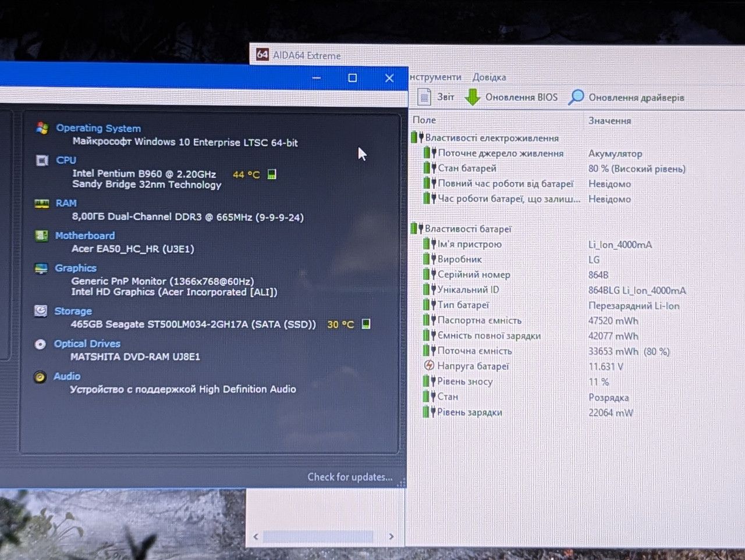Viewport: 745px width, 560px height.
Task: Click the Оновлення драйверів magnifier icon
Action: (576, 97)
